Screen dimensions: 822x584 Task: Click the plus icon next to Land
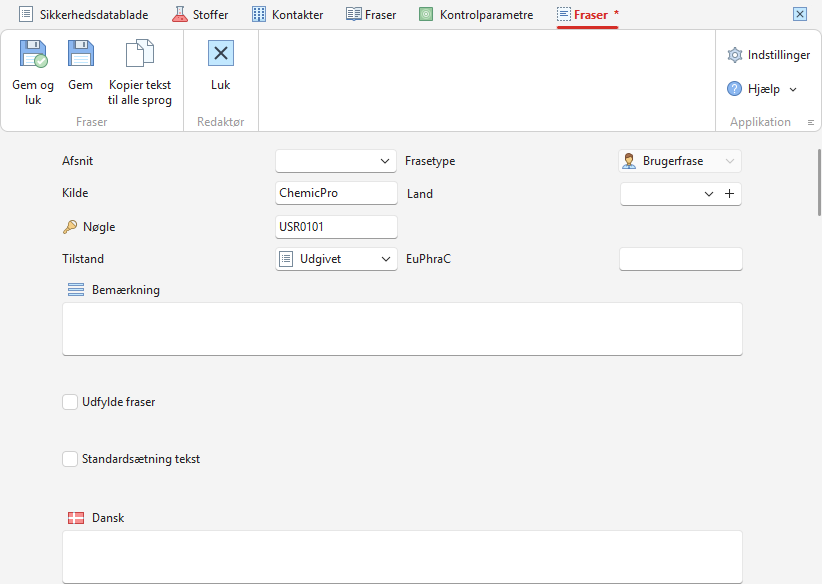point(729,193)
